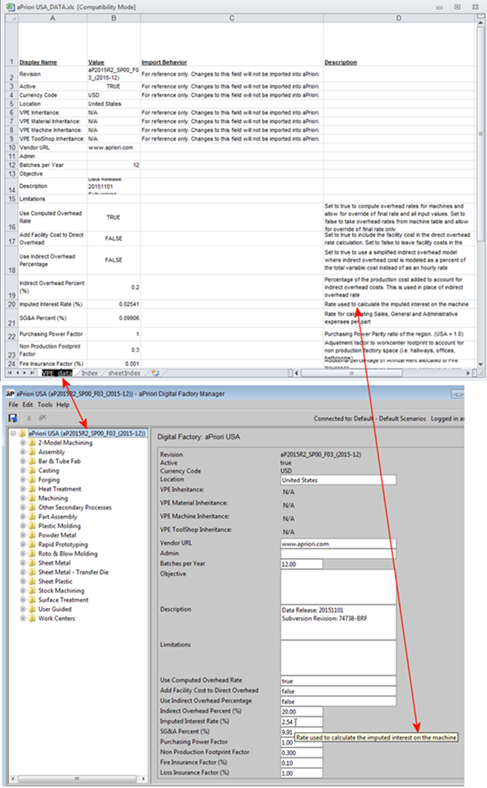Screen dimensions: 487x788
Task: Click the Save disk icon in toolbar
Action: [13, 418]
